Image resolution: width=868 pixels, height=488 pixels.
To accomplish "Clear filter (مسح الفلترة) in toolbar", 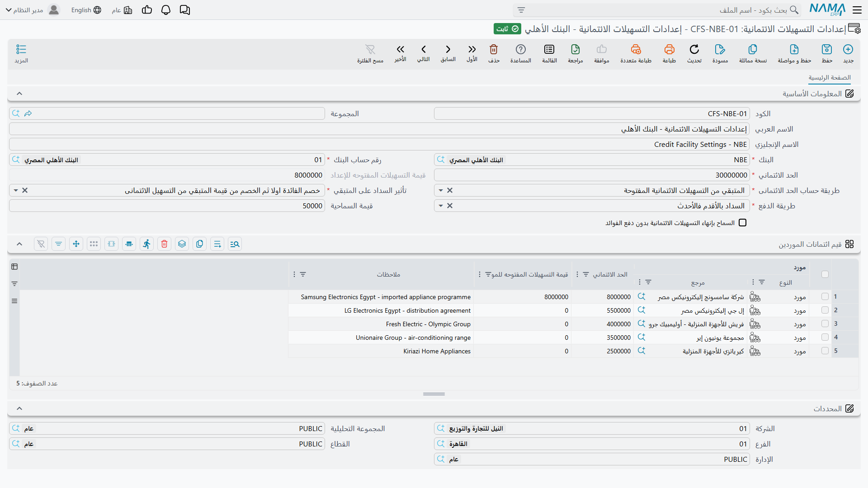I will point(370,53).
